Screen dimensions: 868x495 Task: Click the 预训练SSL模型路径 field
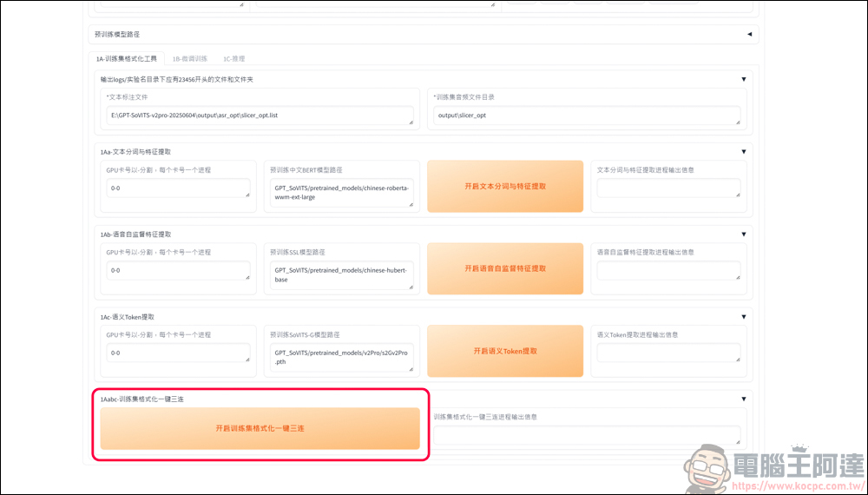341,275
